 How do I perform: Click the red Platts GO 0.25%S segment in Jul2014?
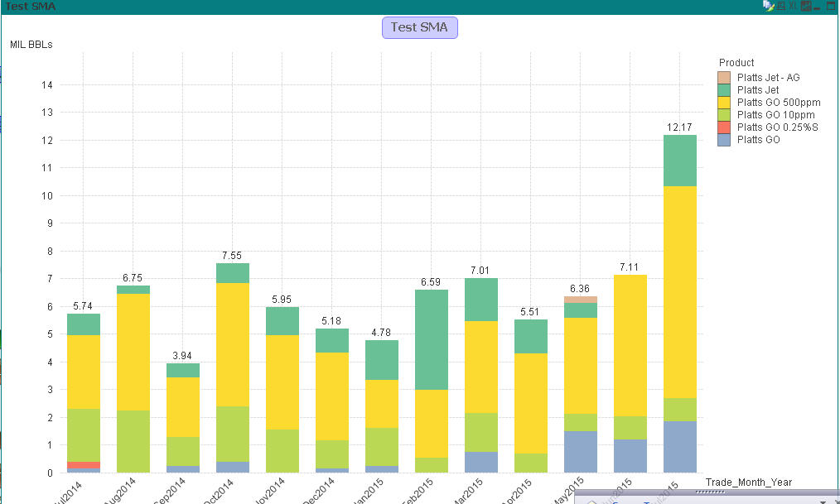[84, 465]
